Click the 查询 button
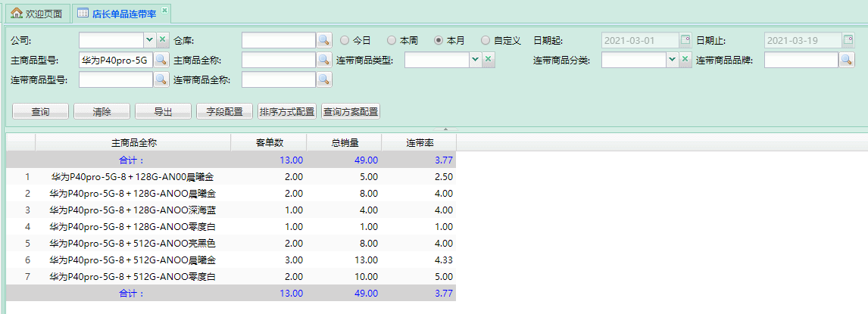 40,111
